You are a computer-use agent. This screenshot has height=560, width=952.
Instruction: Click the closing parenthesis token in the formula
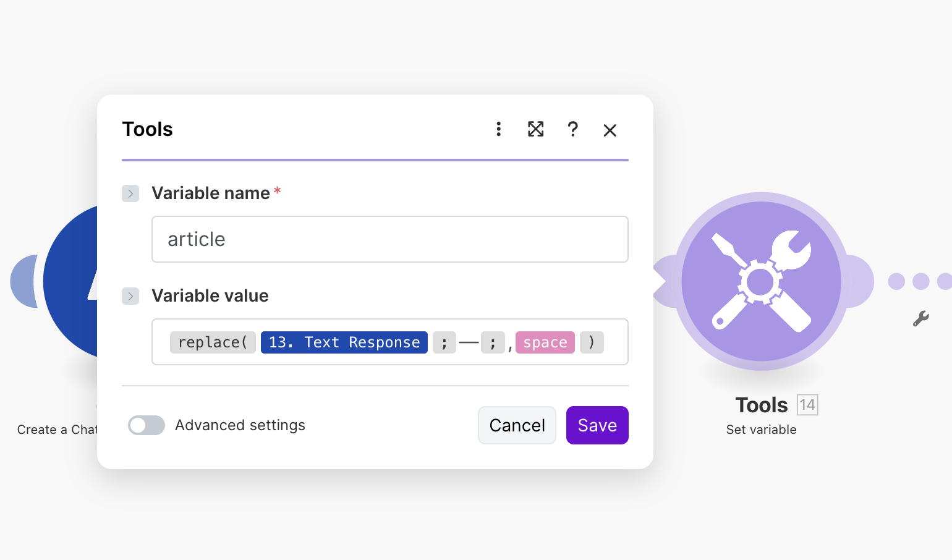pyautogui.click(x=591, y=342)
